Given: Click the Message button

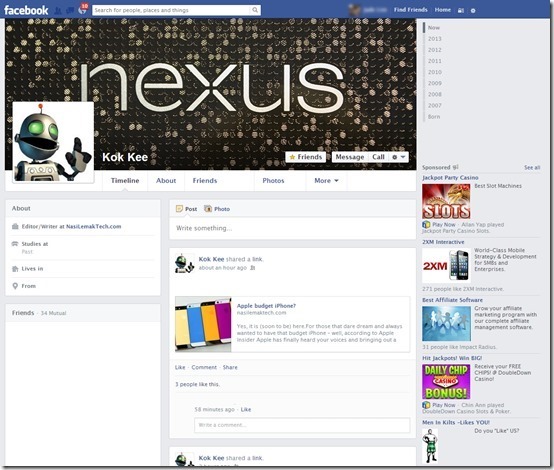Looking at the screenshot, I should [350, 157].
